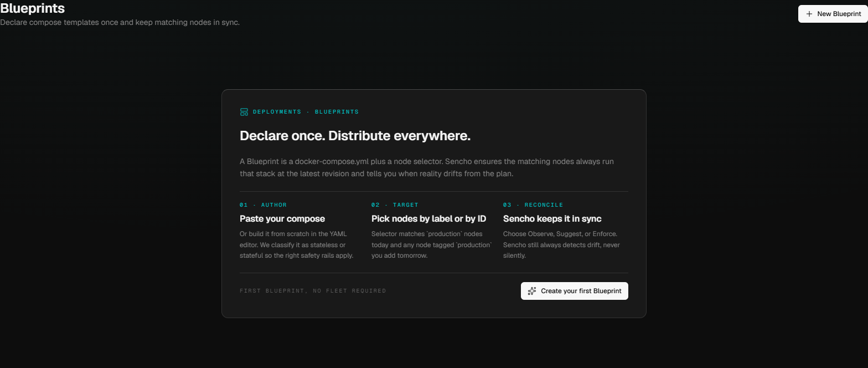Click 'Paste your compose' heading
The image size is (868, 368).
[282, 219]
